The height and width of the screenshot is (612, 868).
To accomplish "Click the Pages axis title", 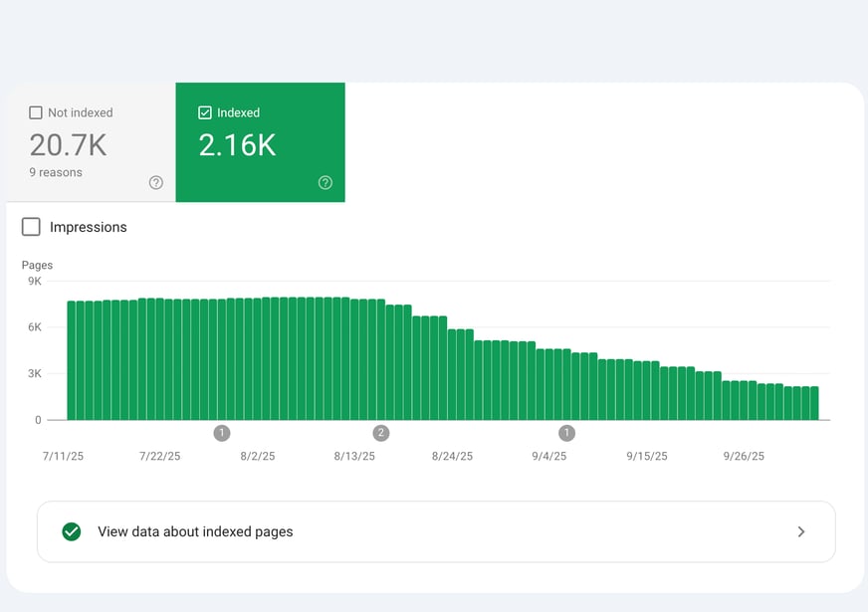I will coord(37,265).
